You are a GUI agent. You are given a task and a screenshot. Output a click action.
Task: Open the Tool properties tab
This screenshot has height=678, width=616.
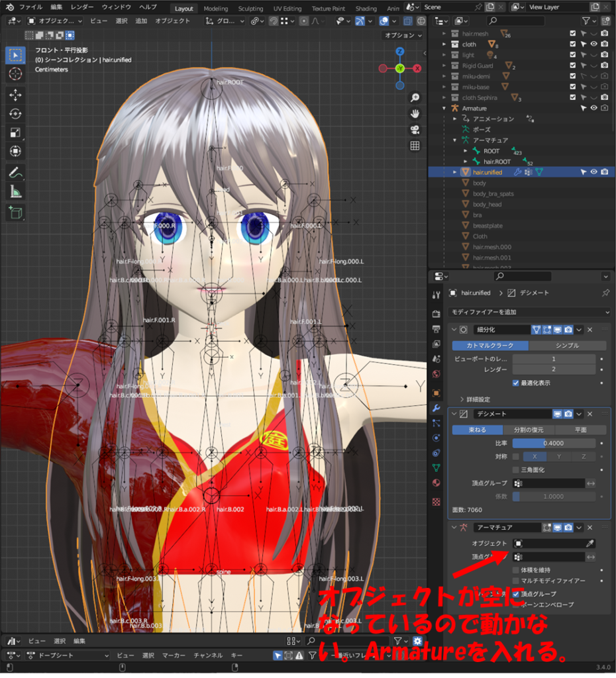[x=436, y=295]
